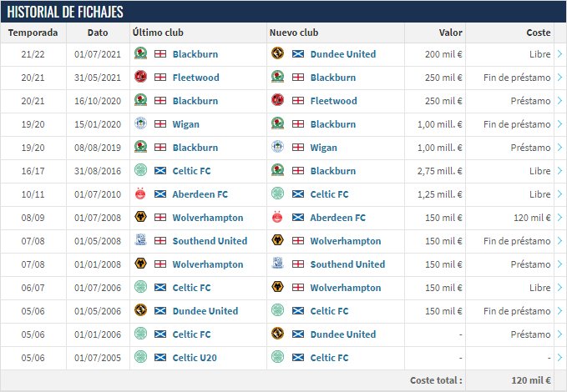
Task: Open Fleetwood link in 16/10/2020 new club
Action: click(x=333, y=101)
